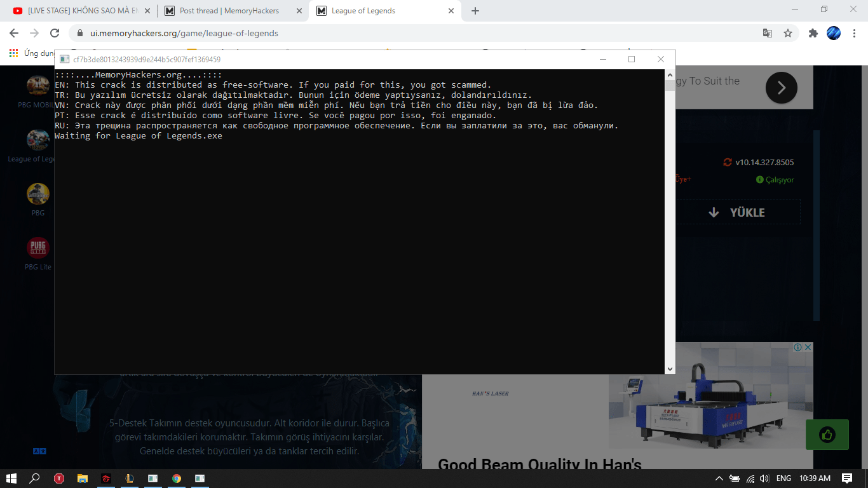Viewport: 868px width, 488px height.
Task: Open the ad info icon on the laser ad
Action: (798, 348)
